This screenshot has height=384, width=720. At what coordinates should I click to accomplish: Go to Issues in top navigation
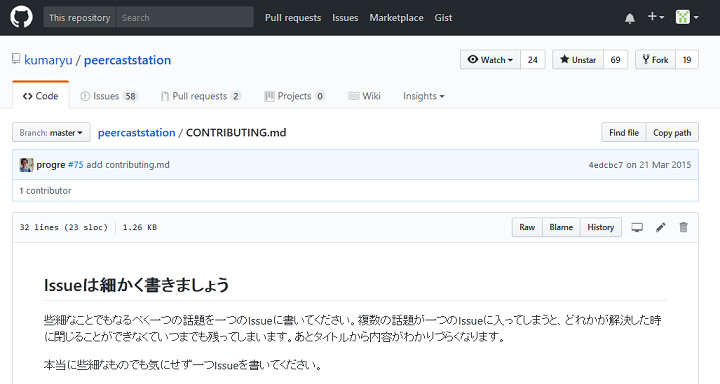pos(345,17)
